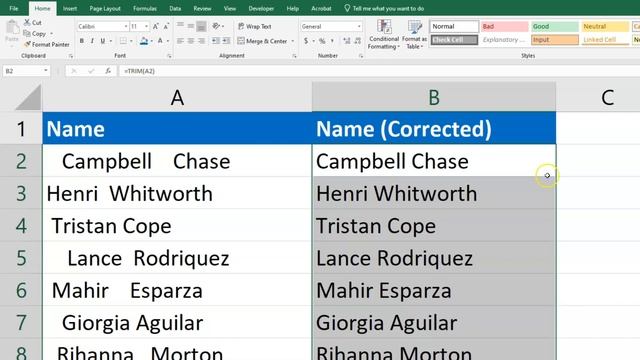Toggle Underline formatting
Viewport: 640px width, 360px height.
(x=103, y=41)
